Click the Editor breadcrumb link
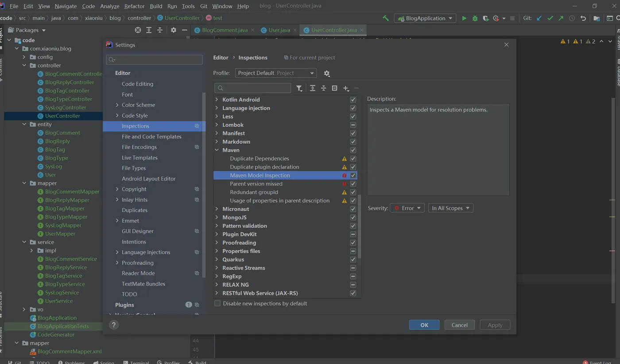The image size is (620, 364). pos(221,57)
